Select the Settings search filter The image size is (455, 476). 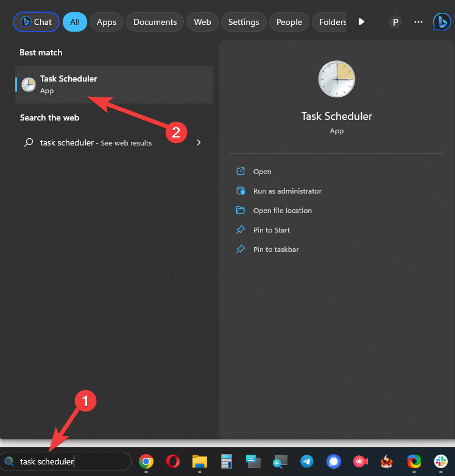(x=244, y=22)
